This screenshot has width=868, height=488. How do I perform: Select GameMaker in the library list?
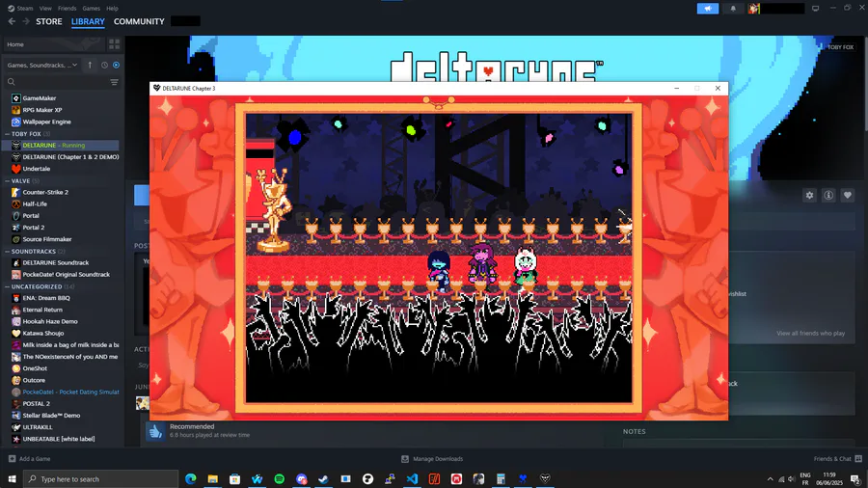click(61, 98)
